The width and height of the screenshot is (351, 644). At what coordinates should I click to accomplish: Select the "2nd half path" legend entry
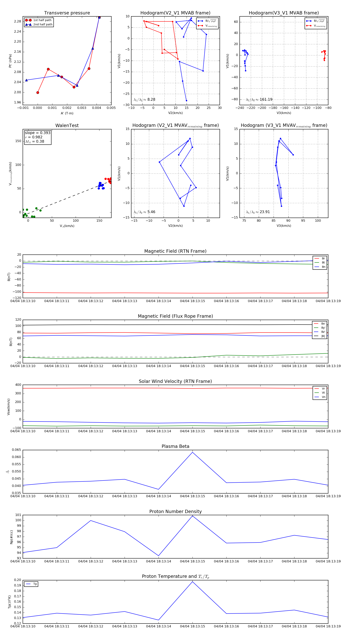[39, 25]
